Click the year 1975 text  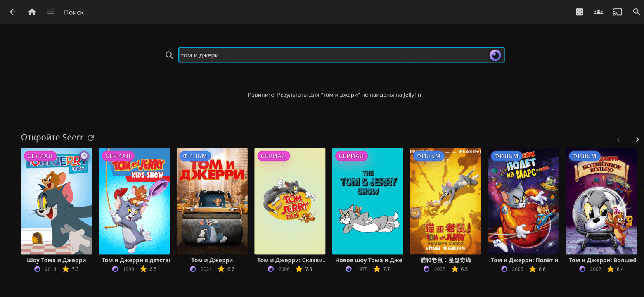(362, 269)
